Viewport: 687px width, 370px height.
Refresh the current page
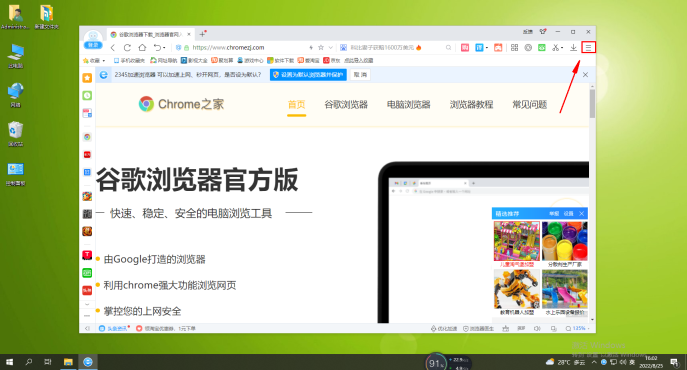[x=127, y=47]
